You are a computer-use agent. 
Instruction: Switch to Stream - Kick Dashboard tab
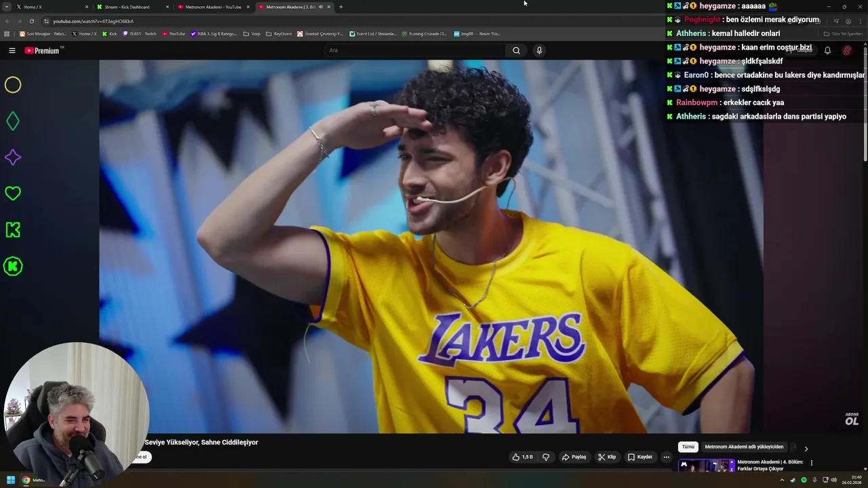coord(132,7)
